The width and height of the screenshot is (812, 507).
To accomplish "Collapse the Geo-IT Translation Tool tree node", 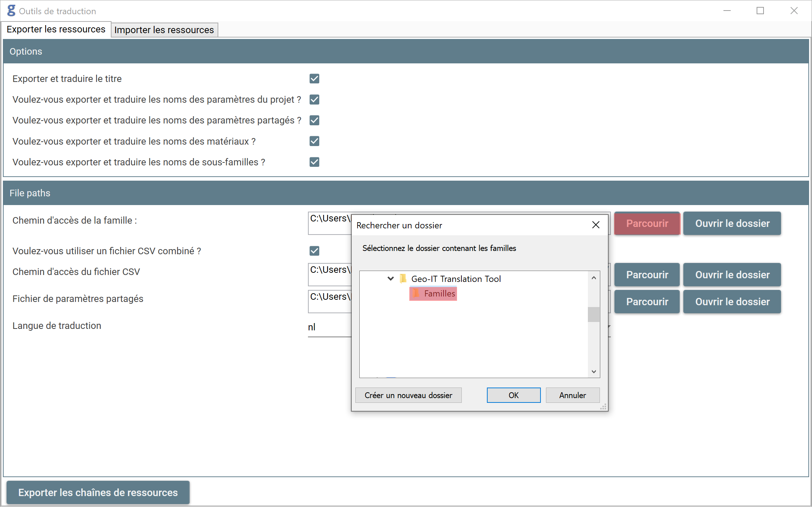I will pyautogui.click(x=390, y=279).
